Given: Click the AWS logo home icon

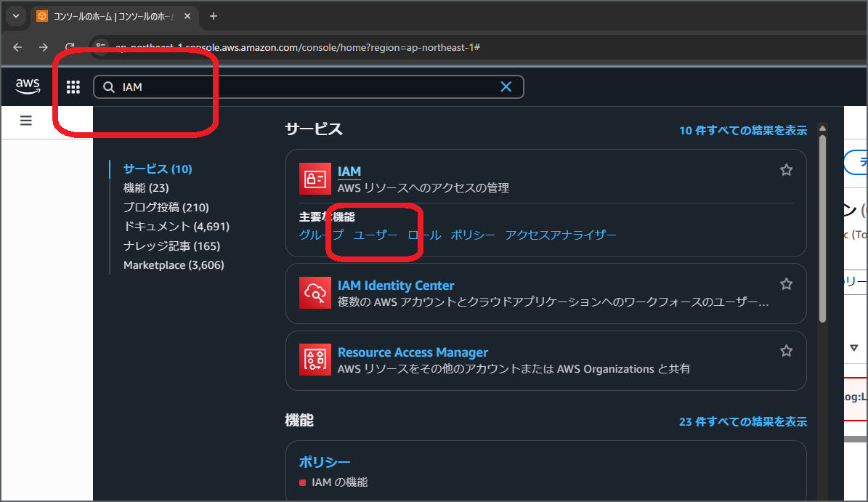Looking at the screenshot, I should [x=28, y=86].
